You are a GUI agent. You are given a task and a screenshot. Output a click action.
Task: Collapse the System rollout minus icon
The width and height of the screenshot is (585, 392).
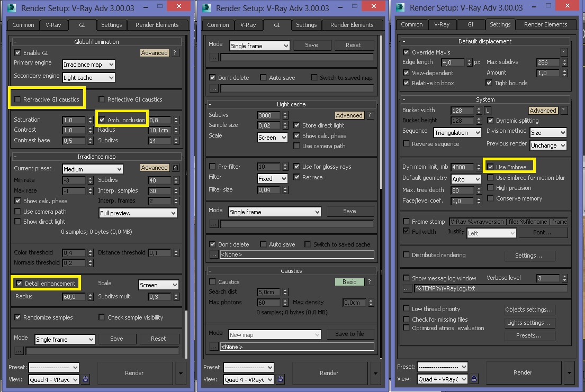click(x=404, y=99)
